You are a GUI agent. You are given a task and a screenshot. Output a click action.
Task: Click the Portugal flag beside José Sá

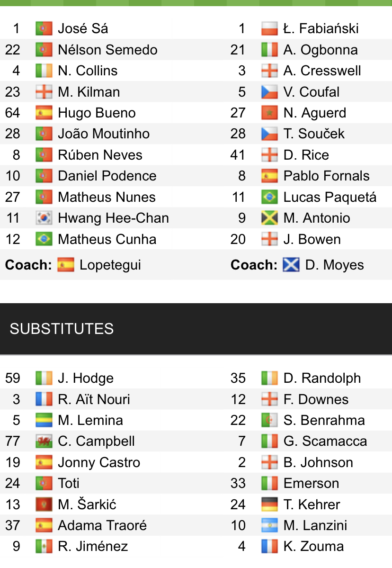click(x=44, y=28)
